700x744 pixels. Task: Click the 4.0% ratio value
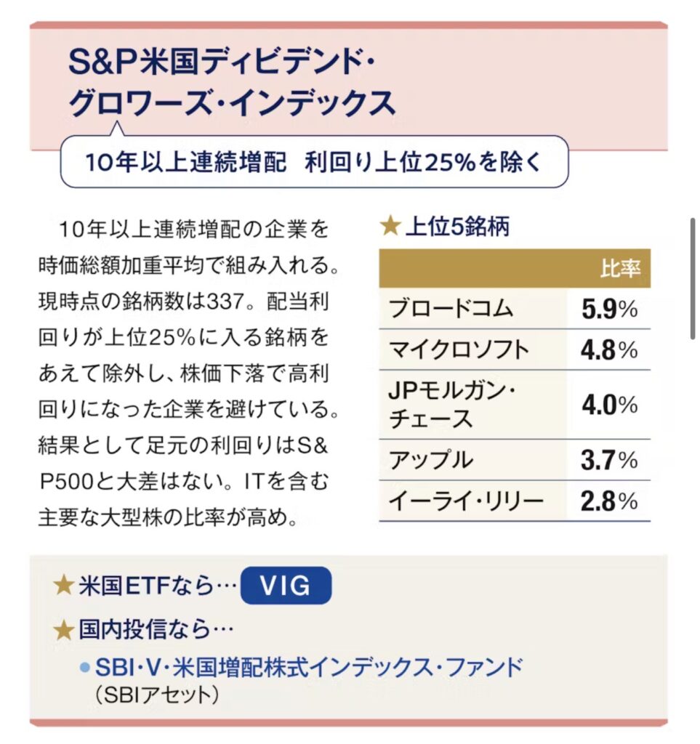point(609,404)
